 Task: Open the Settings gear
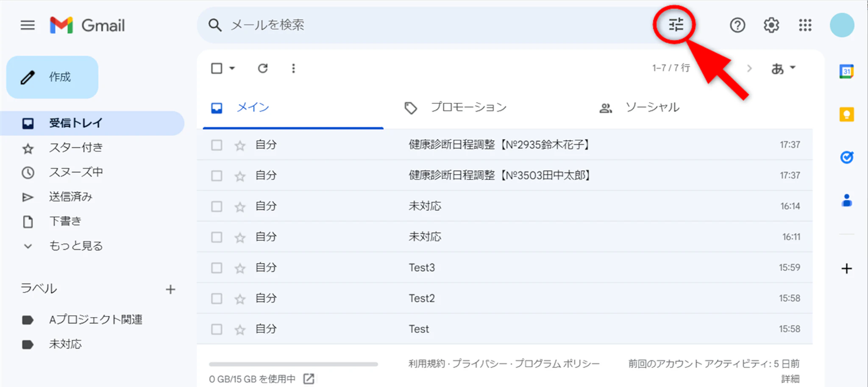771,25
